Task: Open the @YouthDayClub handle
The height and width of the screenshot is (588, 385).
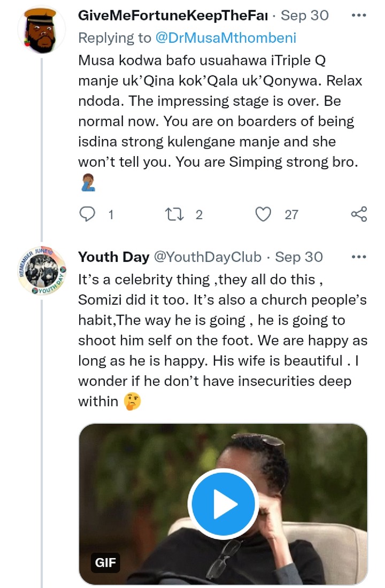Action: (x=207, y=257)
